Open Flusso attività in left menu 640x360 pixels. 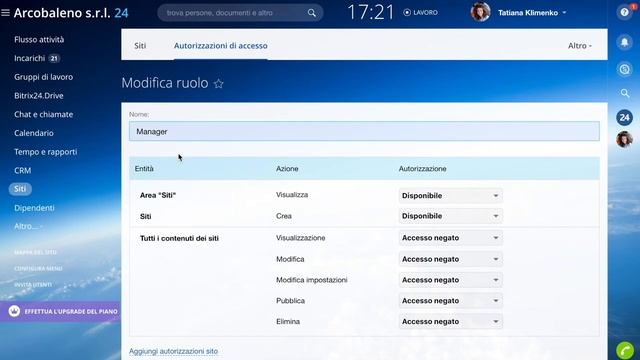[39, 40]
